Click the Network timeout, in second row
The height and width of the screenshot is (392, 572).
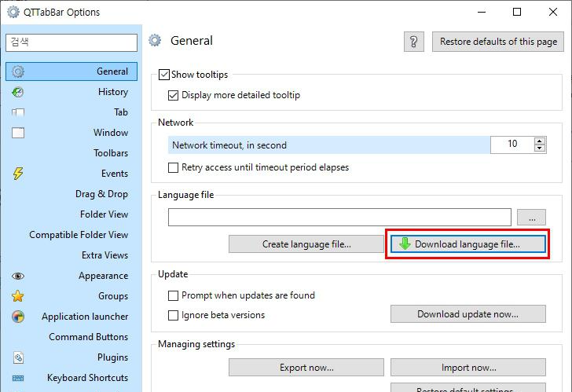coord(329,145)
